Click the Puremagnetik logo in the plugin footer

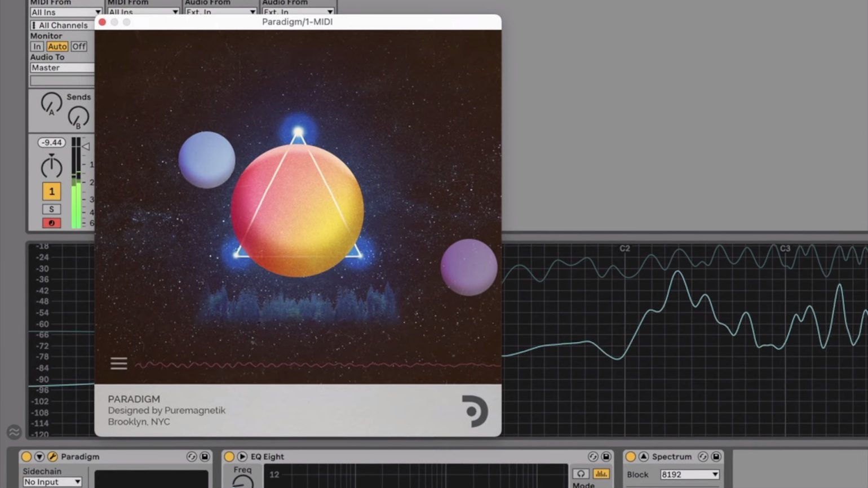pyautogui.click(x=475, y=411)
